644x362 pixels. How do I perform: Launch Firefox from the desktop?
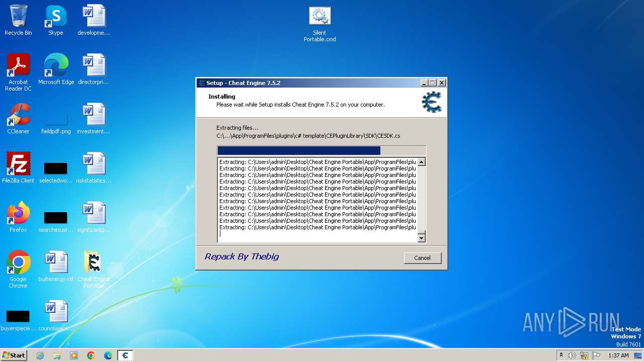pyautogui.click(x=18, y=217)
